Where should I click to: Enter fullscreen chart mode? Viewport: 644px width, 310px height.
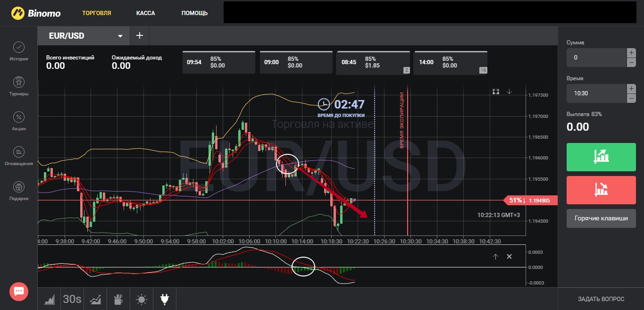pyautogui.click(x=496, y=92)
